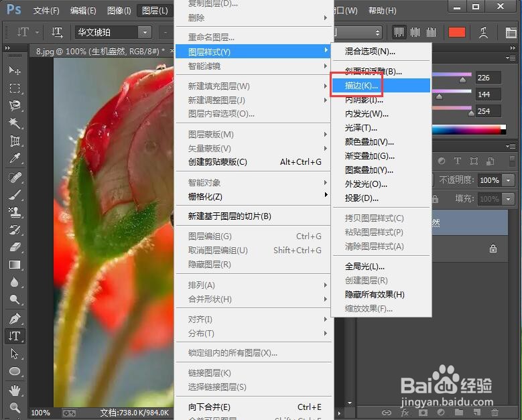The height and width of the screenshot is (420, 522).
Task: Toggle the adjustment layer filter
Action: 442,161
